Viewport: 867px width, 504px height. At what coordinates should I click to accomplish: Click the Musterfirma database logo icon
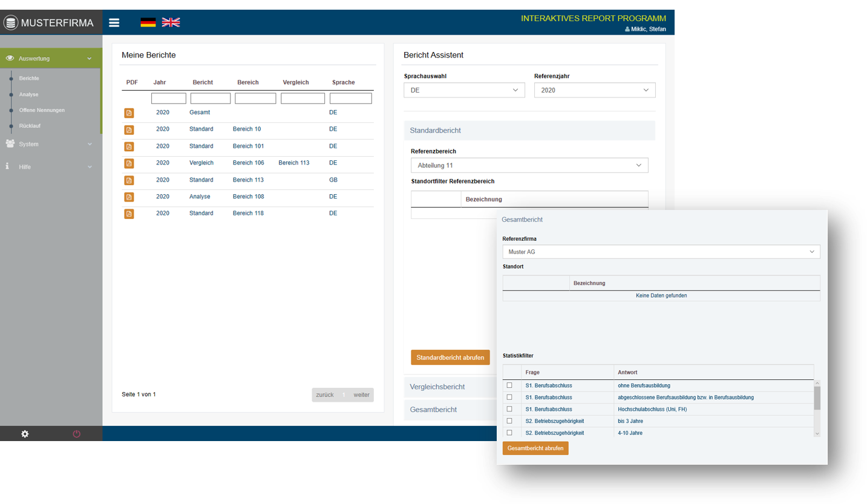11,23
